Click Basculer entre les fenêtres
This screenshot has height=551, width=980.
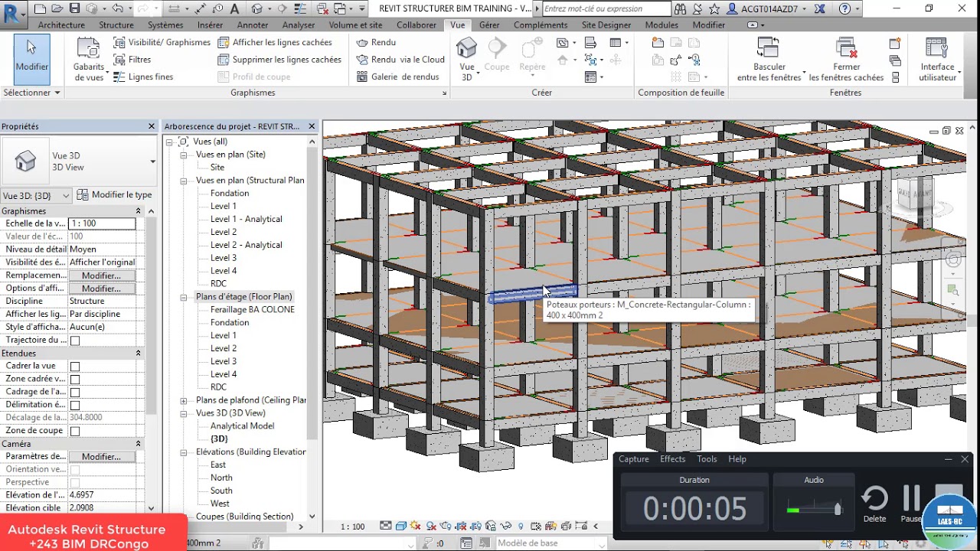769,60
